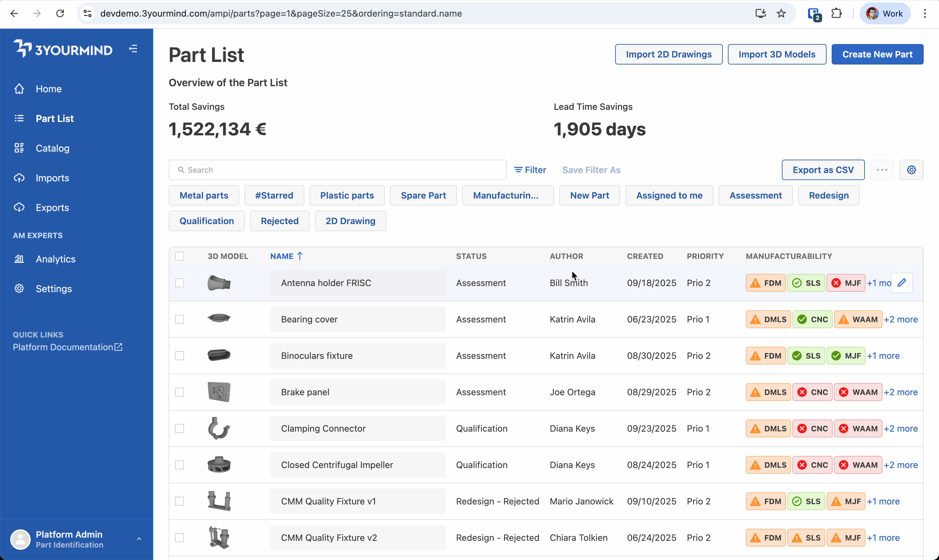The image size is (939, 560).
Task: Sort by the NAME column header arrow
Action: click(x=300, y=256)
